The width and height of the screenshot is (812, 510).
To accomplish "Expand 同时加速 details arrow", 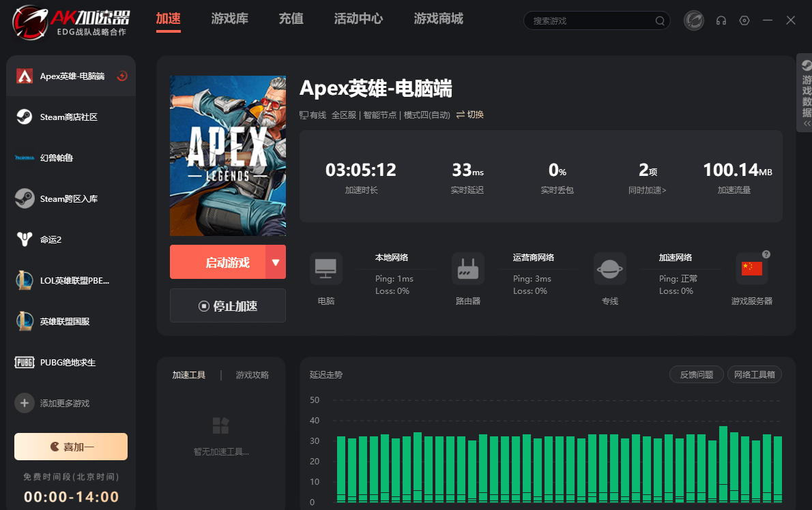I will (664, 190).
